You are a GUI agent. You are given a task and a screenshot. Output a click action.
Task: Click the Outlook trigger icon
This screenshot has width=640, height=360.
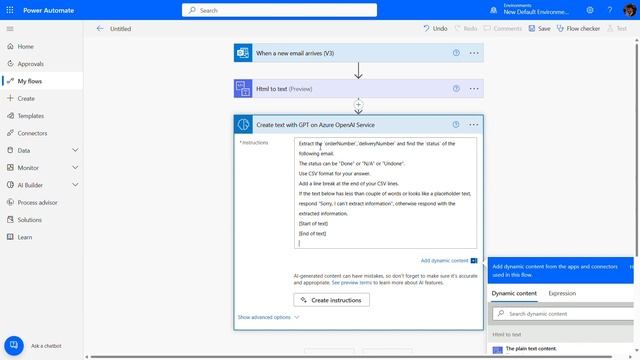click(243, 53)
